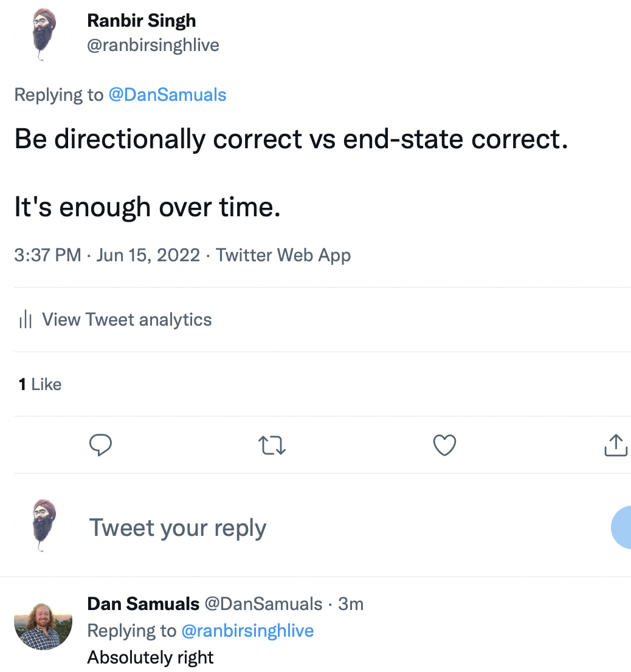Click the @DanSamuals mention link
Image resolution: width=631 pixels, height=672 pixels.
[167, 95]
